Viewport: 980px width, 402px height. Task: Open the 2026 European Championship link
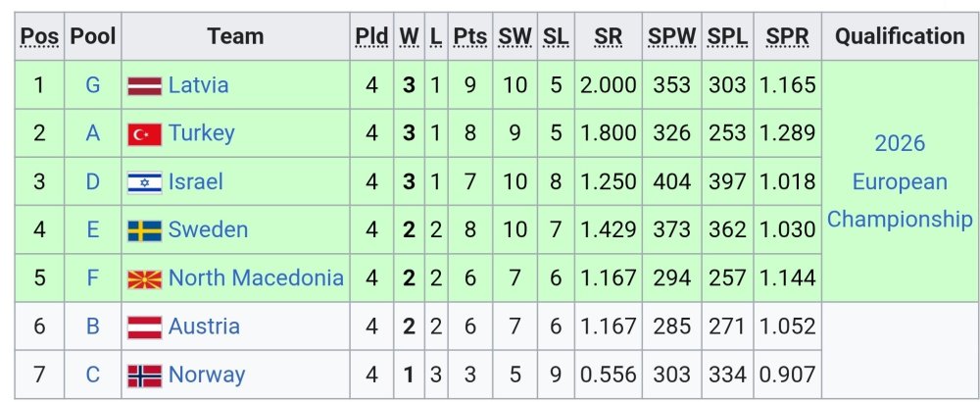900,181
